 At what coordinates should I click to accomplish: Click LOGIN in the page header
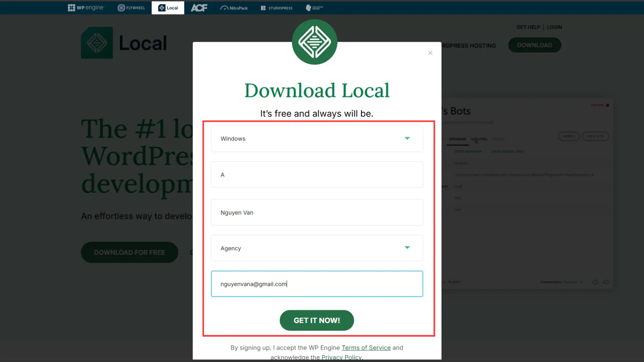point(555,27)
